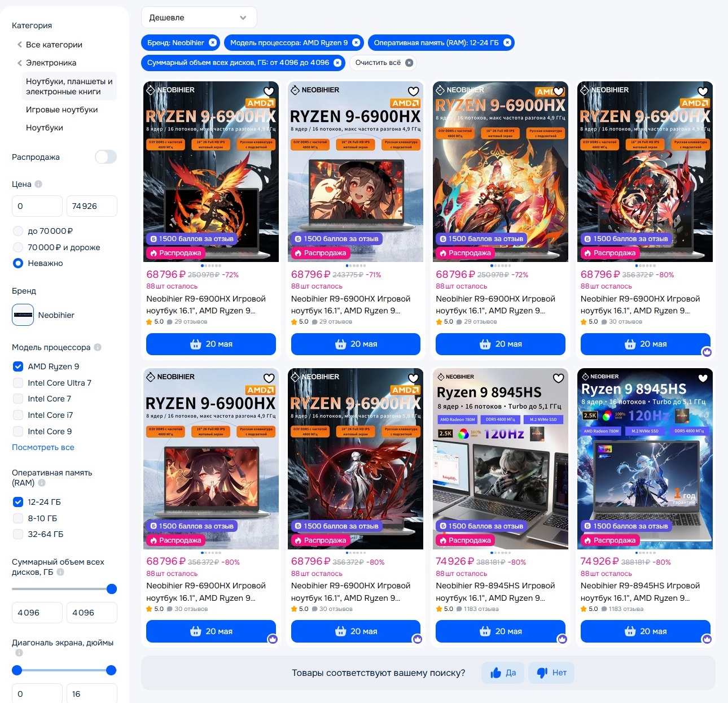Click the left handle of Диагональ экрана slider
Screen dimensions: 728x703
[x=17, y=670]
